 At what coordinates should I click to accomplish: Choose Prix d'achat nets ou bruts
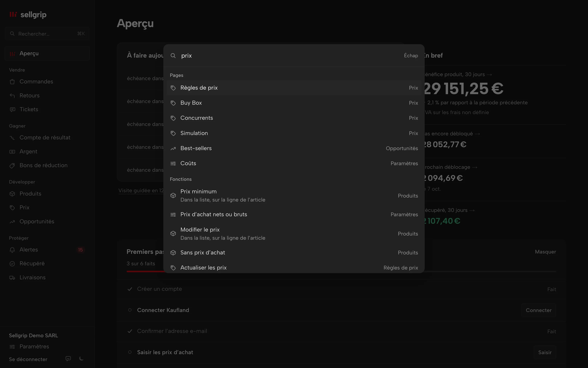[294, 214]
